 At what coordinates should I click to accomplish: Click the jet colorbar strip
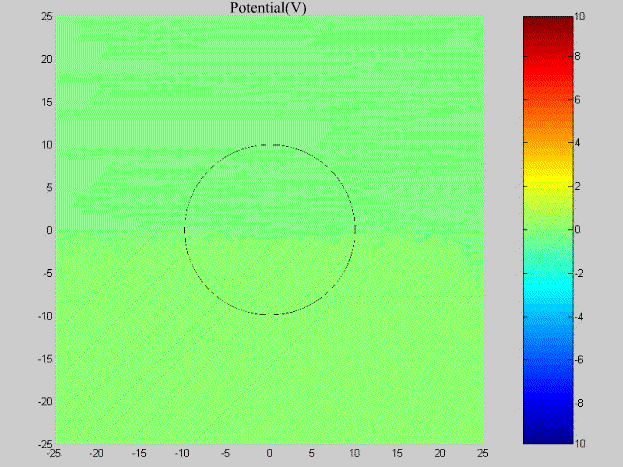point(548,230)
